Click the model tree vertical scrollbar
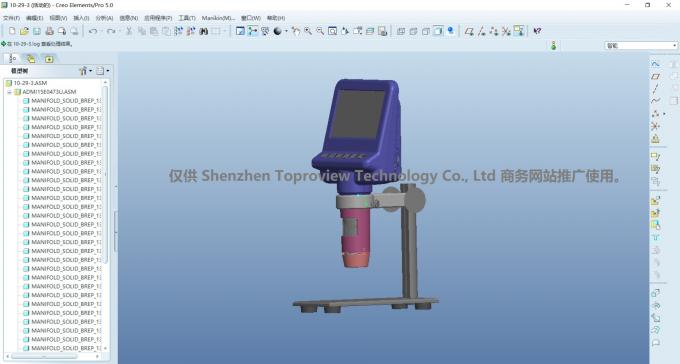Screen dimensions: 680x364 [105, 174]
